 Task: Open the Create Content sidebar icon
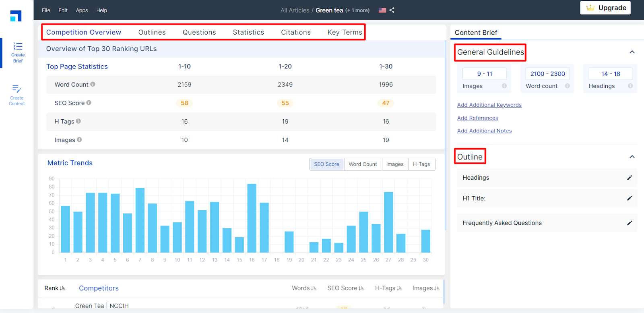coord(17,95)
